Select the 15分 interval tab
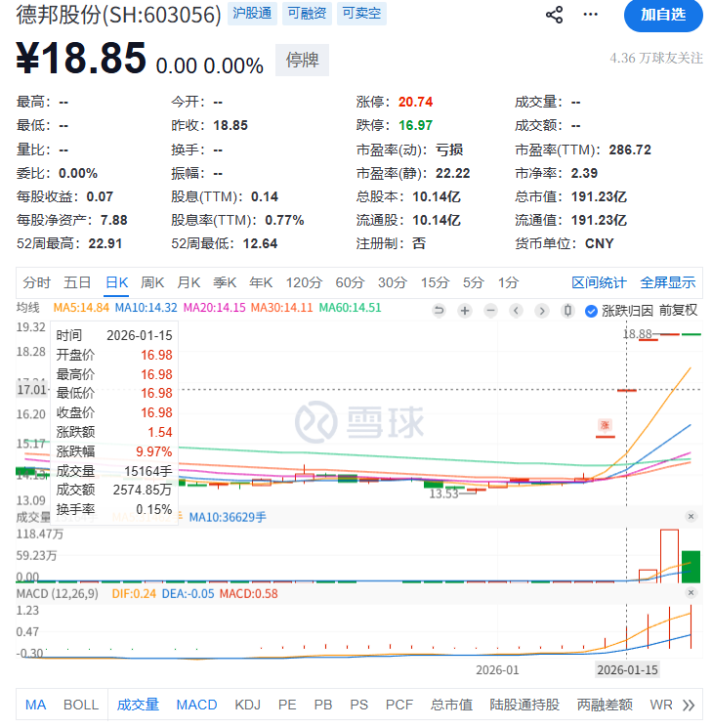Image resolution: width=712 pixels, height=728 pixels. [x=435, y=282]
